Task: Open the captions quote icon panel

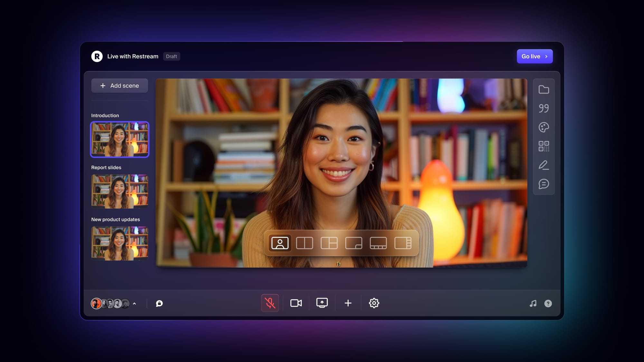Action: click(x=544, y=108)
